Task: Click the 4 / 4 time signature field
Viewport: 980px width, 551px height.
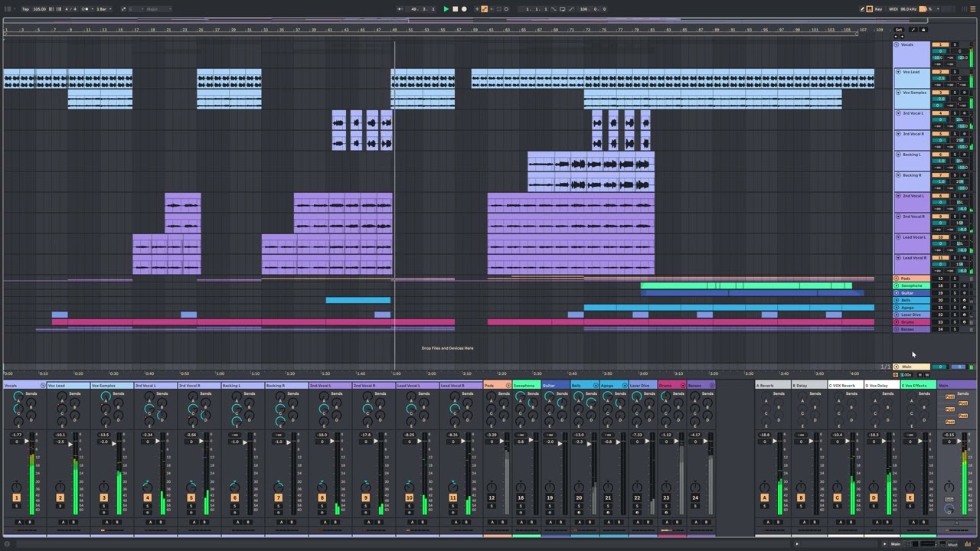Action: (x=70, y=9)
